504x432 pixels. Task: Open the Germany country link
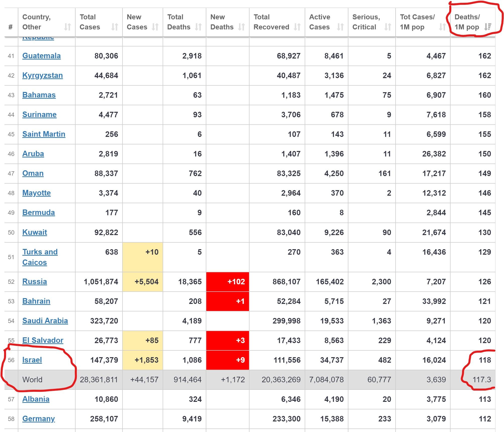pyautogui.click(x=38, y=419)
